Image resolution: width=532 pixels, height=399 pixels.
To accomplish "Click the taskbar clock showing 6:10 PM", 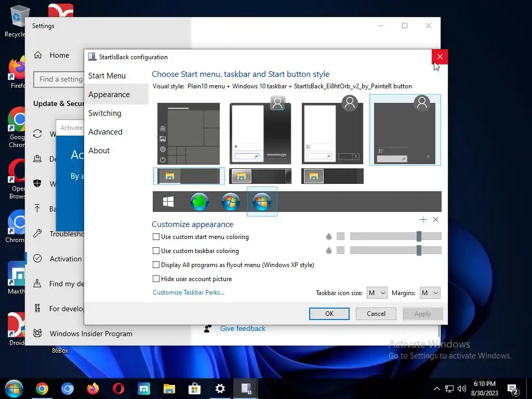I will tap(484, 389).
